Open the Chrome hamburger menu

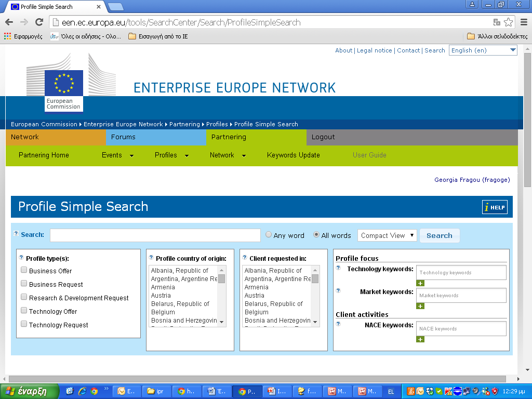point(524,22)
